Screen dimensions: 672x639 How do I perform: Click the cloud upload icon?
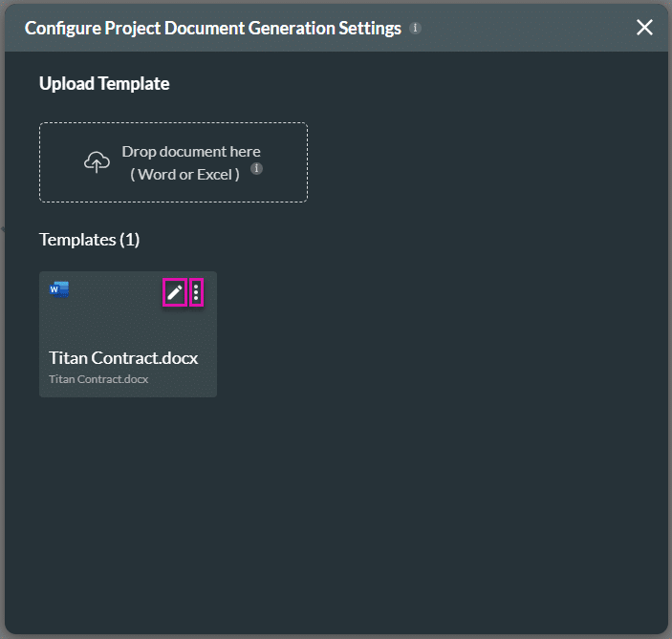[x=97, y=162]
